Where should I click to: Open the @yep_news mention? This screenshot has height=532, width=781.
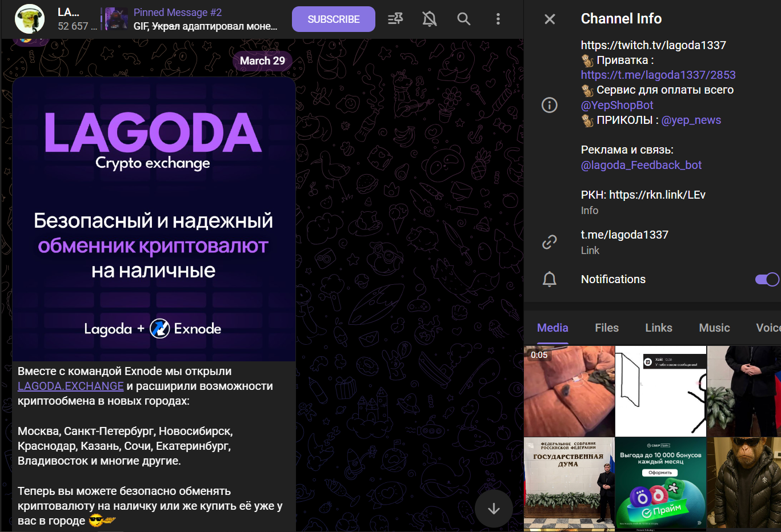coord(691,120)
